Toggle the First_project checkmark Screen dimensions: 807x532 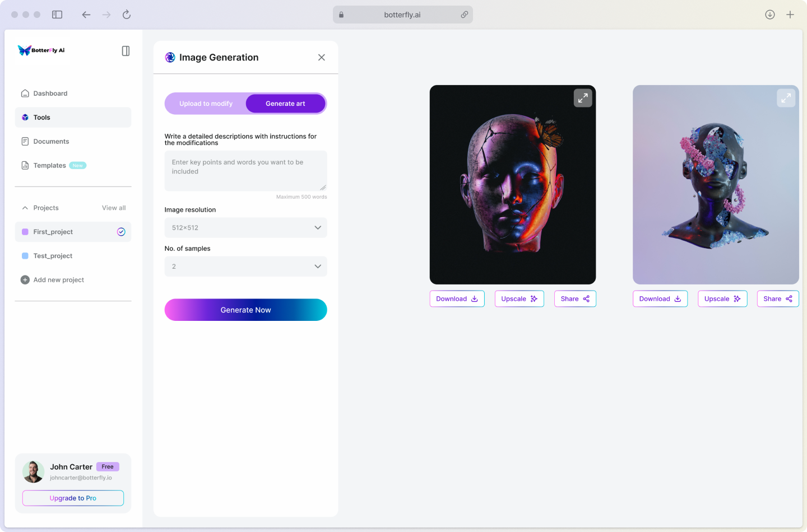click(x=121, y=232)
